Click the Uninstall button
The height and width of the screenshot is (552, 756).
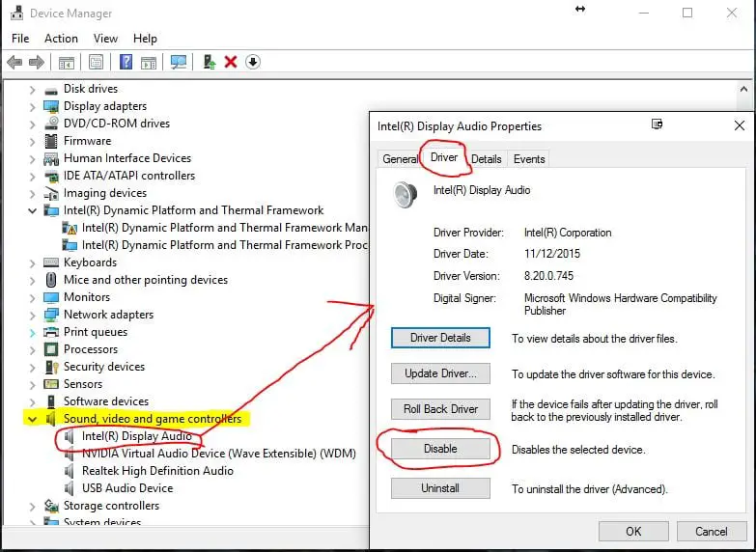pos(440,488)
